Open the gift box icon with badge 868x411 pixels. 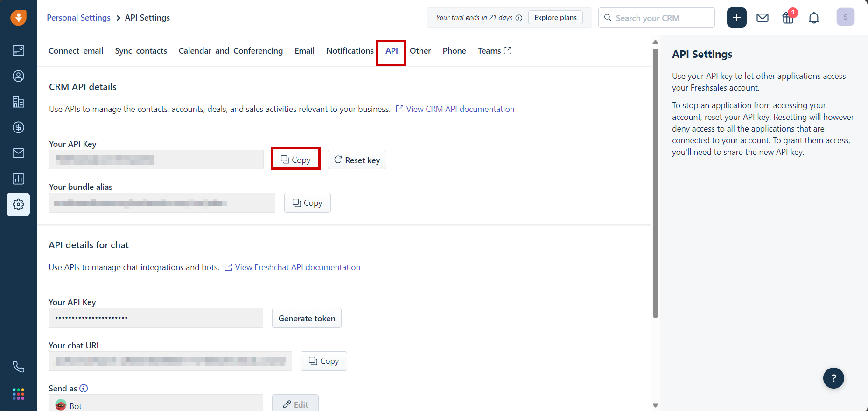[x=788, y=18]
